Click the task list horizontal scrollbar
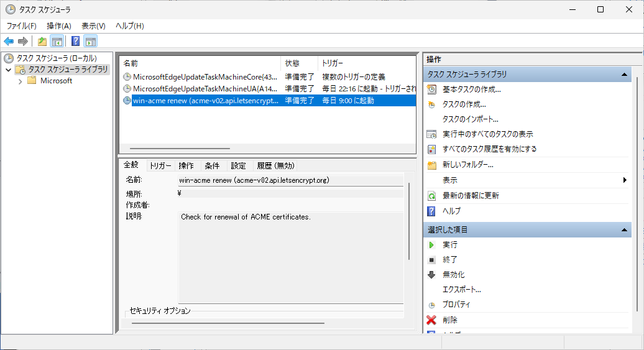 tap(180, 149)
